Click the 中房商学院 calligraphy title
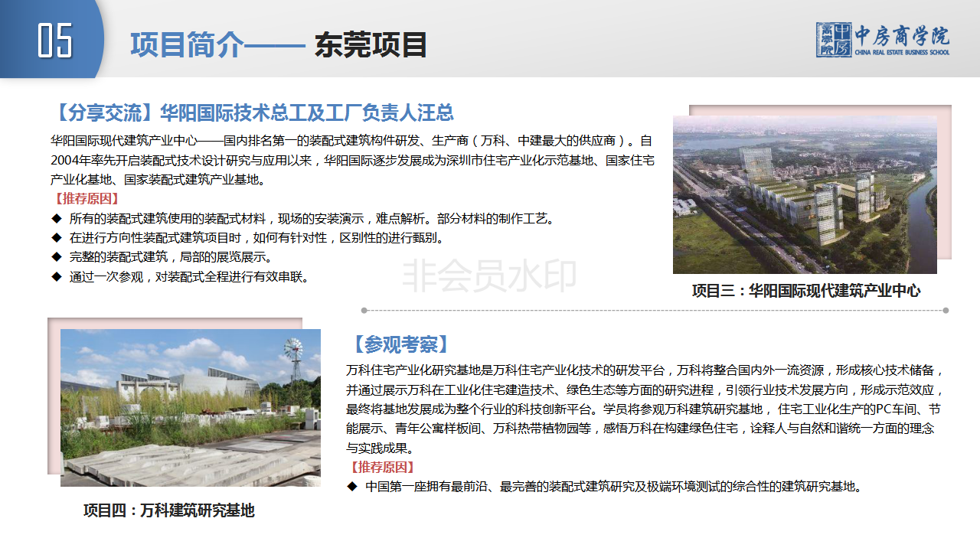The image size is (980, 551). (902, 35)
